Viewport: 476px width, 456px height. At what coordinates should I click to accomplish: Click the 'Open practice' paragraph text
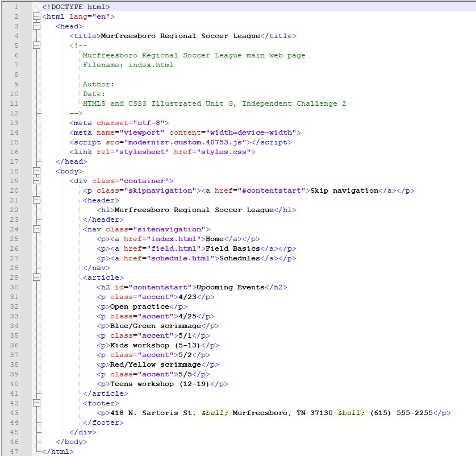pos(140,306)
